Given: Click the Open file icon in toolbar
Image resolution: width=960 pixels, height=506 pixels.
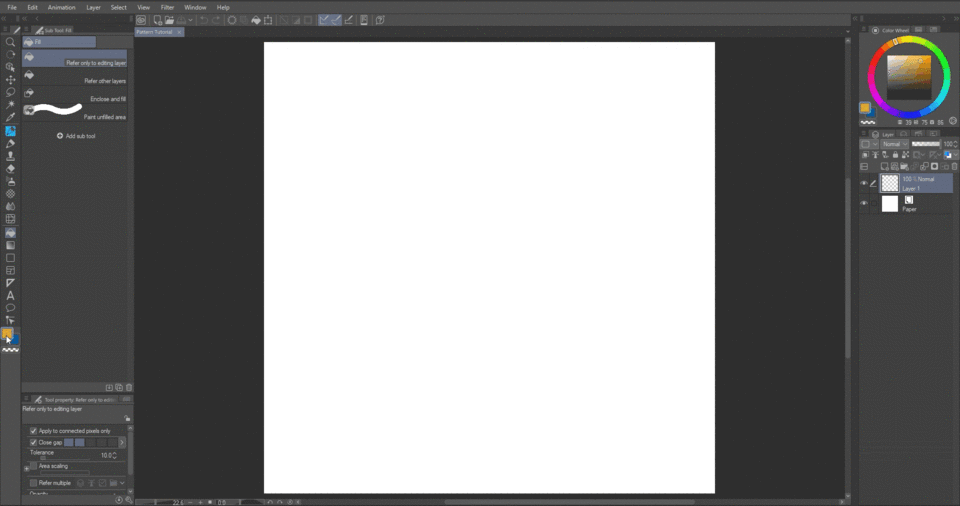Looking at the screenshot, I should [x=169, y=20].
